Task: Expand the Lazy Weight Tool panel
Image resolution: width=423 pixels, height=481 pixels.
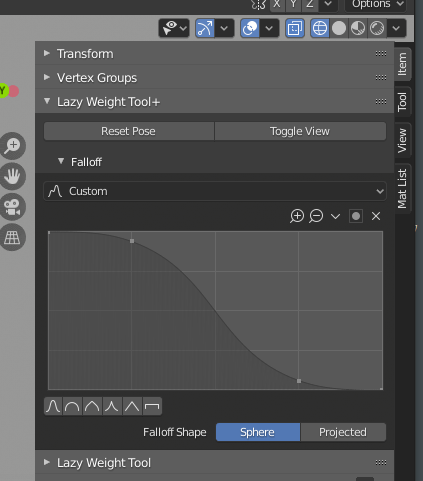Action: pyautogui.click(x=47, y=462)
